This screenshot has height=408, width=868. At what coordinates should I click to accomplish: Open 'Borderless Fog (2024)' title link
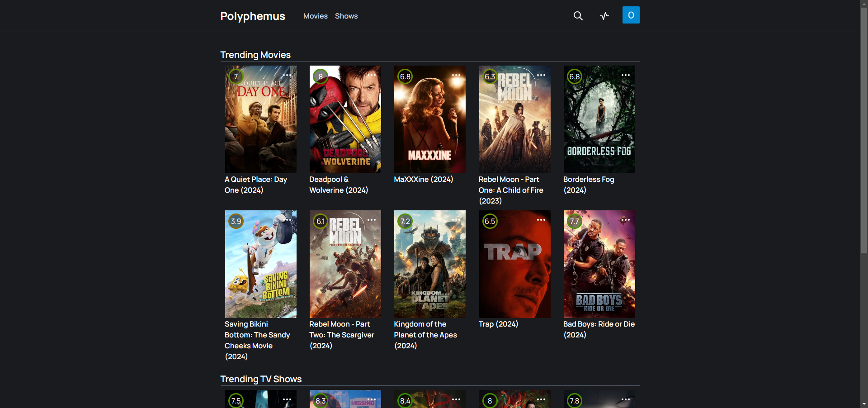tap(589, 185)
